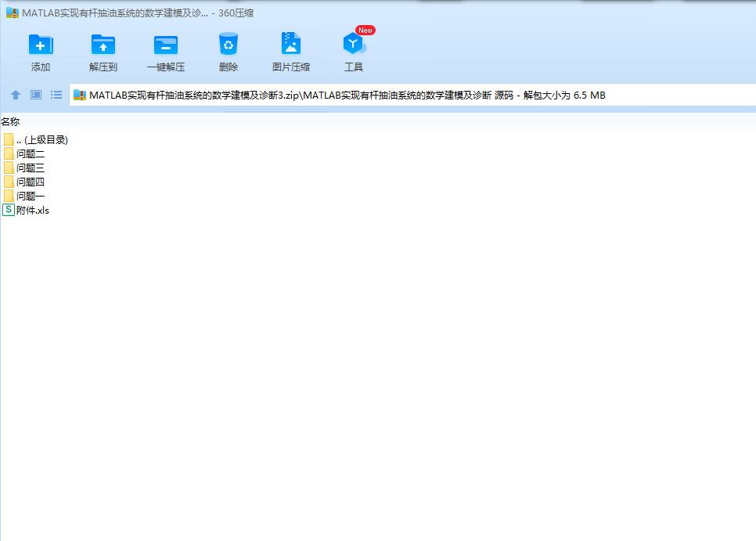Go up one level with the arrow icon

click(16, 95)
